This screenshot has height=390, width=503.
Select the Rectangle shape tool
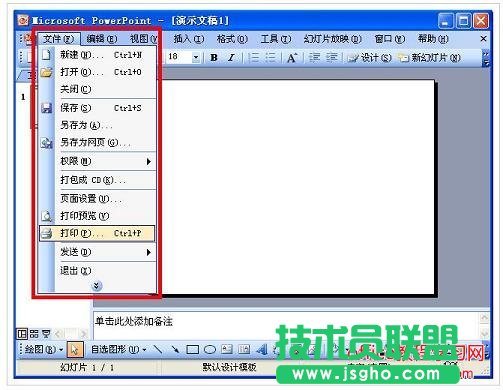coord(192,349)
